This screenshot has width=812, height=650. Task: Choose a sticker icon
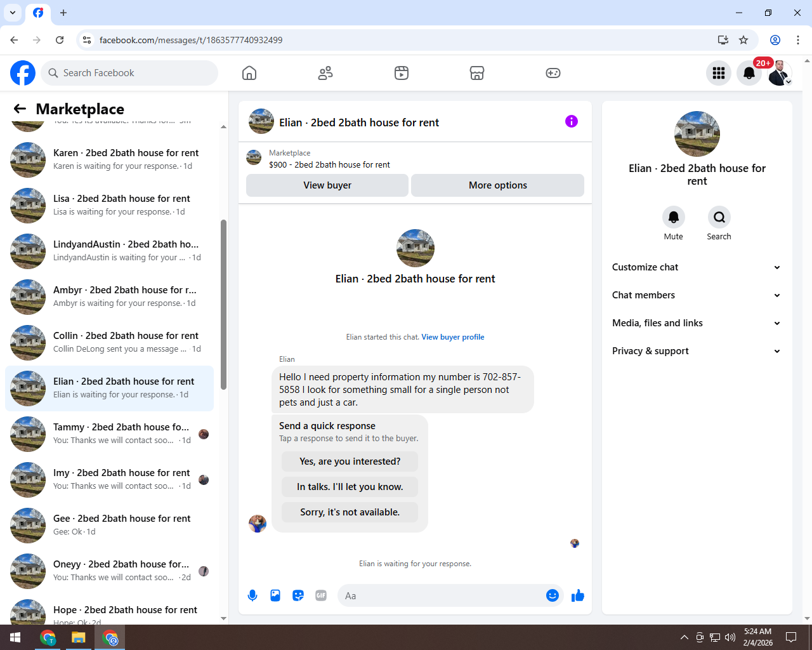click(x=298, y=595)
